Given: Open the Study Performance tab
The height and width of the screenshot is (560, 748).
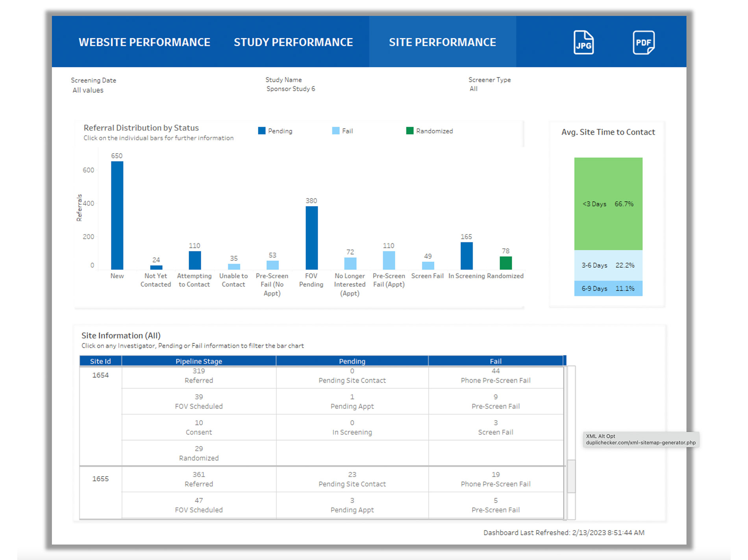Looking at the screenshot, I should click(x=293, y=42).
